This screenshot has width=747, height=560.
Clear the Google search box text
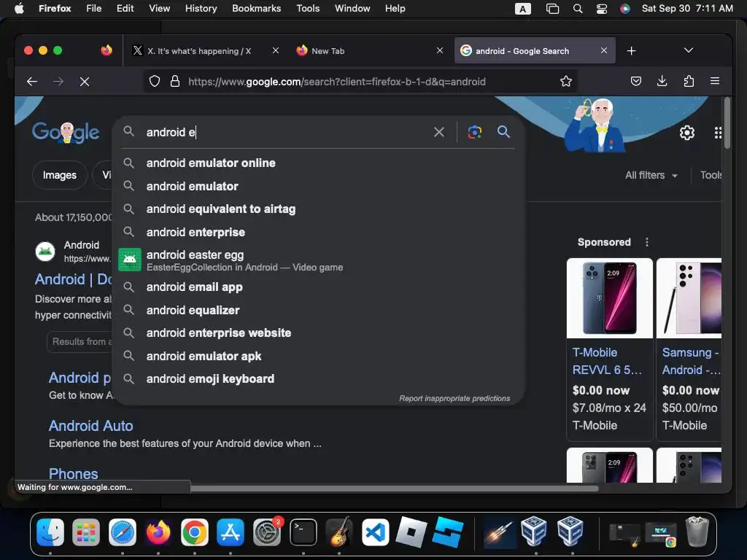438,132
